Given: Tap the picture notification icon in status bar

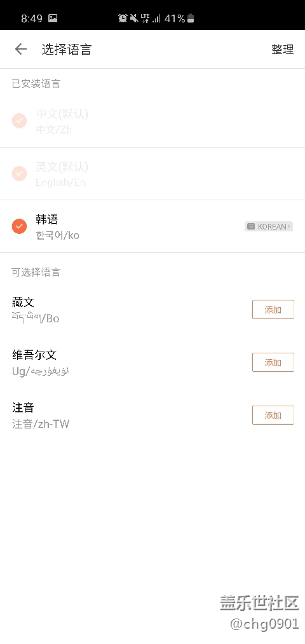Looking at the screenshot, I should click(x=53, y=18).
